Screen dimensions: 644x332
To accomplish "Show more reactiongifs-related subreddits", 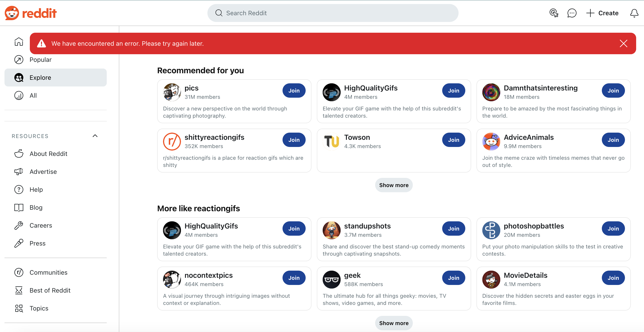I will (394, 323).
